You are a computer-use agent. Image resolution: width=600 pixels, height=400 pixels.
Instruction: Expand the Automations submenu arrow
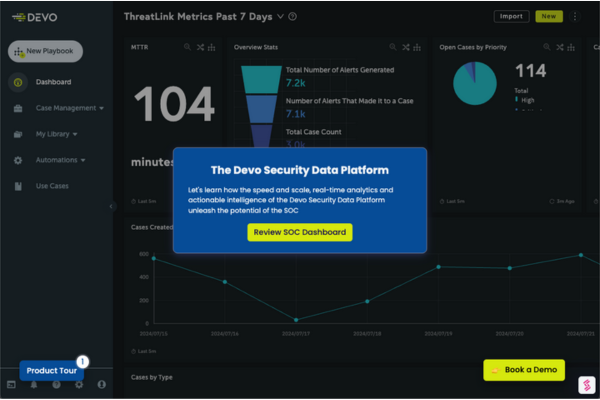[83, 160]
